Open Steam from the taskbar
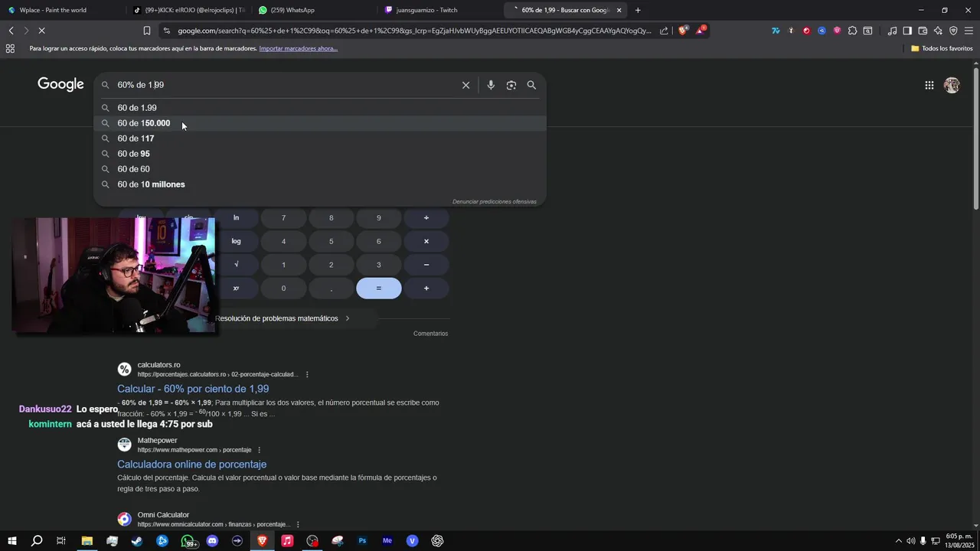Image resolution: width=980 pixels, height=551 pixels. pyautogui.click(x=137, y=540)
